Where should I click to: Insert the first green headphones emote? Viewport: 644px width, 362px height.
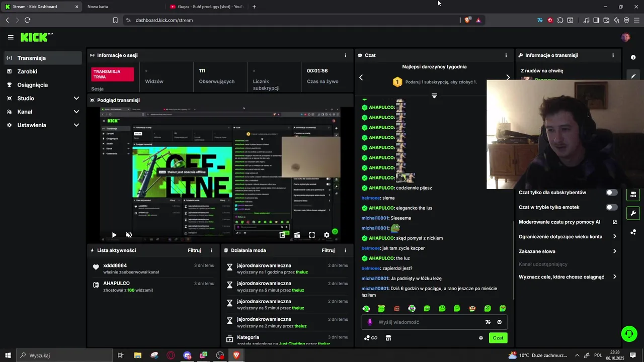point(366,308)
